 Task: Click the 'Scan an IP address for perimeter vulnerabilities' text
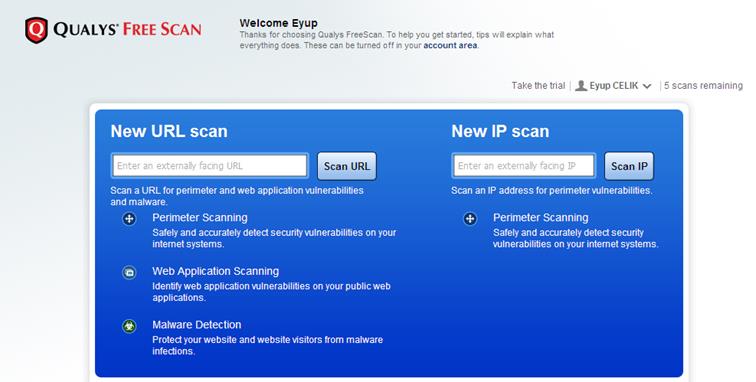[x=552, y=191]
